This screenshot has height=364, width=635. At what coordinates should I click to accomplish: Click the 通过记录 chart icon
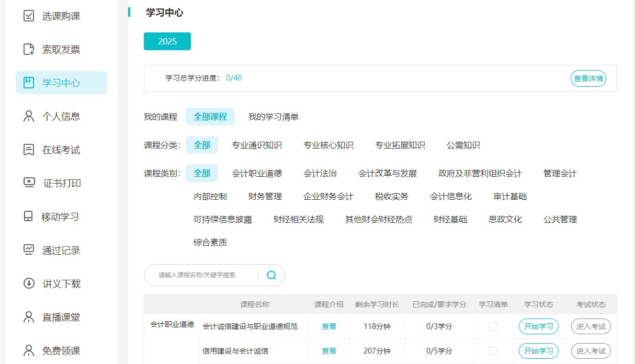(29, 250)
